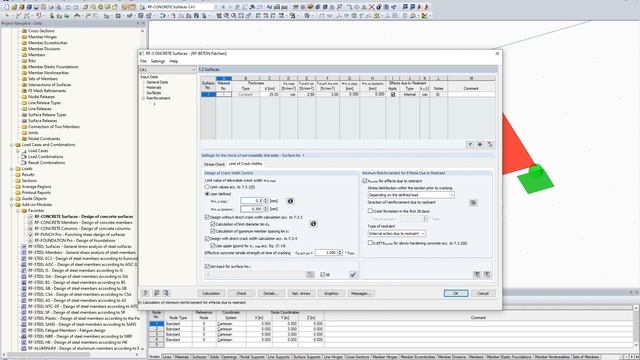Viewport: 640px width, 360px height.
Task: Select RF-PUNCH Pro in navigator tree
Action: click(x=80, y=235)
